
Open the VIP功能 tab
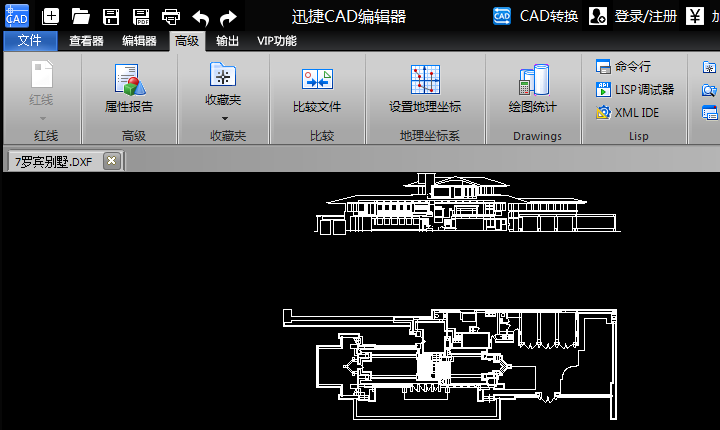(x=276, y=41)
